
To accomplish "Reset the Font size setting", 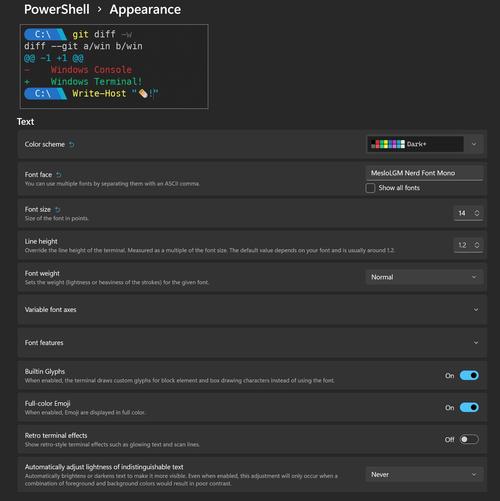I will (x=58, y=210).
